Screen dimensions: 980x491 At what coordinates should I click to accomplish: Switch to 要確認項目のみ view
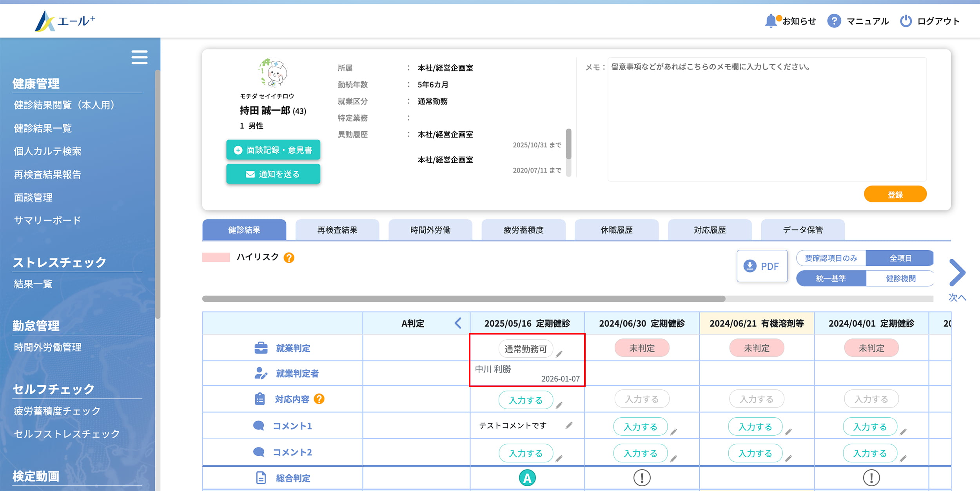(831, 258)
